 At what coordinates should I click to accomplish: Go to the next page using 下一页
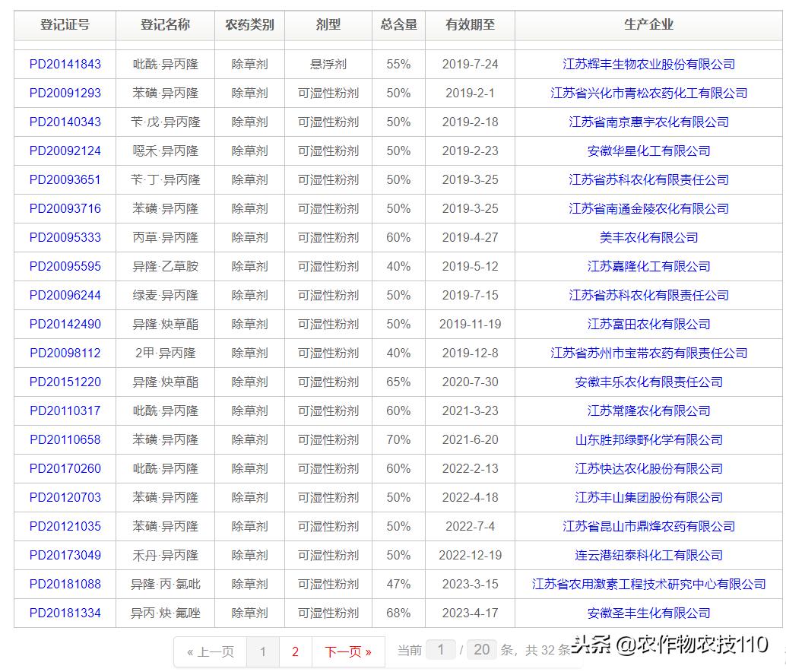tap(347, 653)
